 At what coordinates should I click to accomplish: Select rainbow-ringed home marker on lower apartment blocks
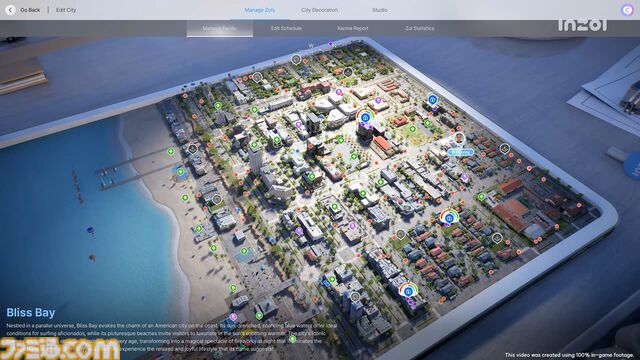pos(408,291)
